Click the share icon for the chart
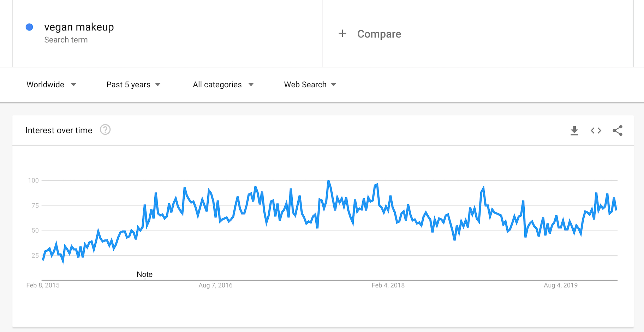 [x=618, y=131]
